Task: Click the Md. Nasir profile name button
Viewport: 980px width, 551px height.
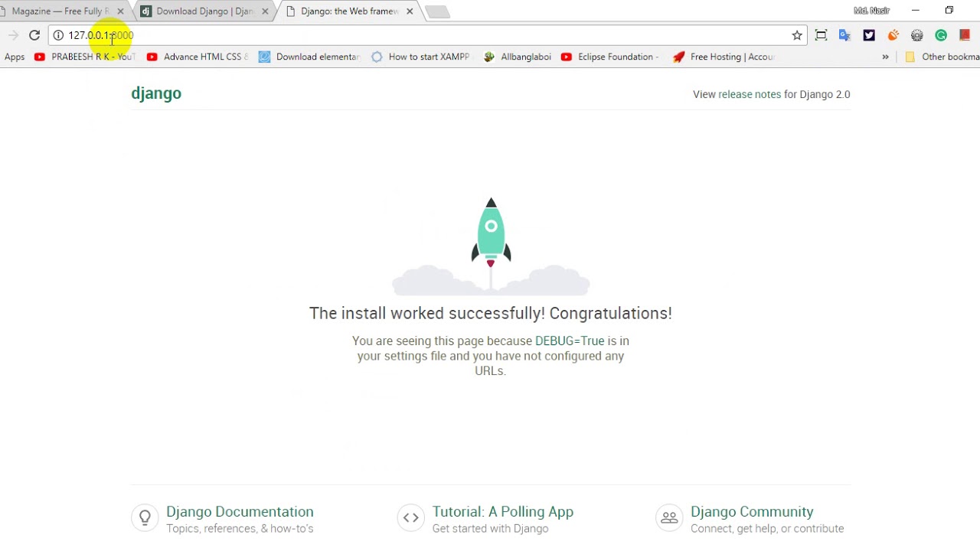Action: [x=871, y=11]
